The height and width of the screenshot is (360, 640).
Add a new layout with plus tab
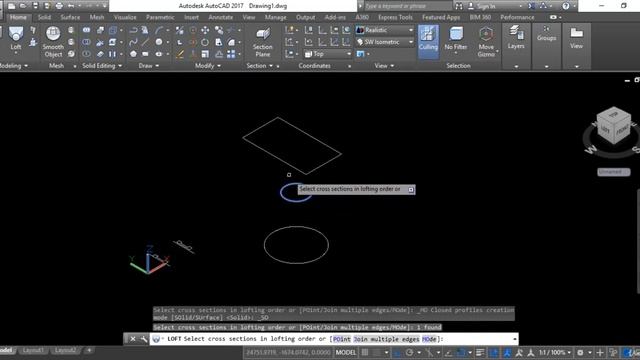click(x=89, y=350)
